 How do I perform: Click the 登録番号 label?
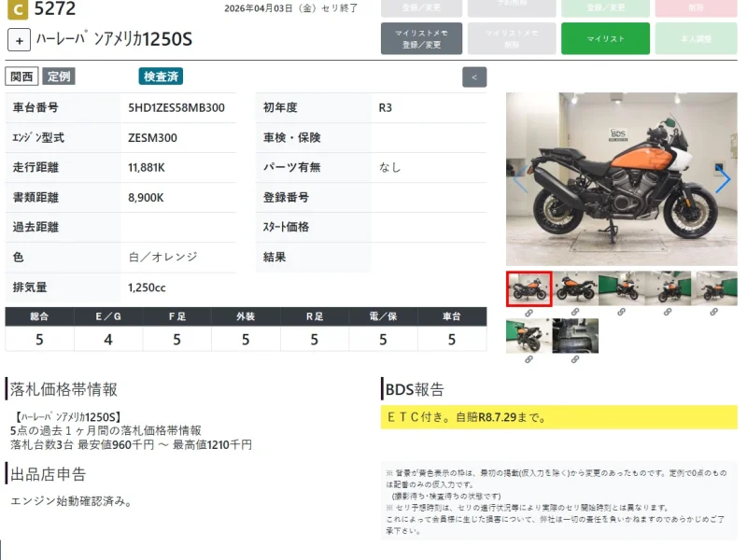click(x=286, y=197)
